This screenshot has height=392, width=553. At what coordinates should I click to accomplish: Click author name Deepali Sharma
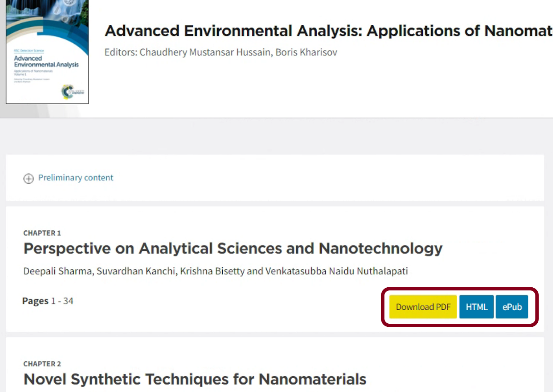58,272
